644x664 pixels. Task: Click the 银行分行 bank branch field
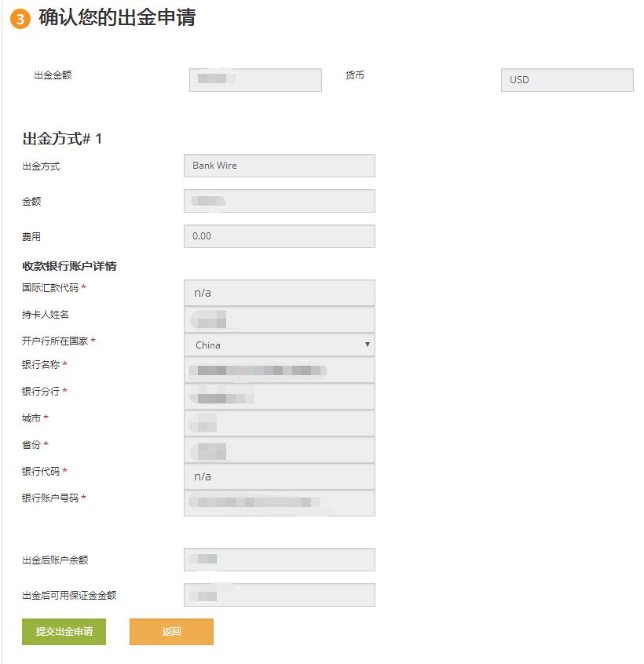pos(279,396)
